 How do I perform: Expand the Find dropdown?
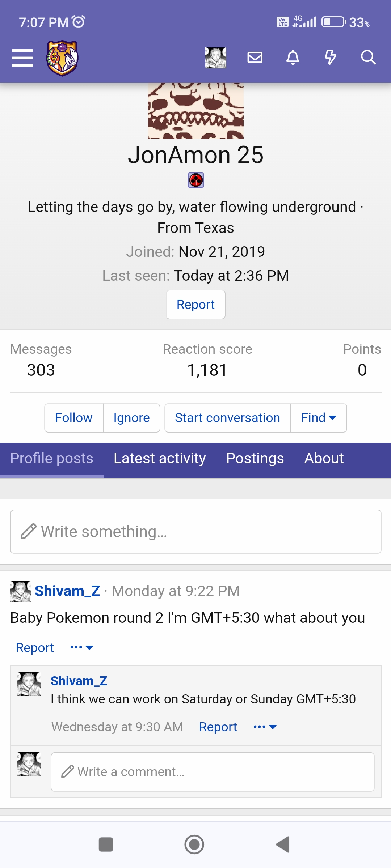point(319,418)
